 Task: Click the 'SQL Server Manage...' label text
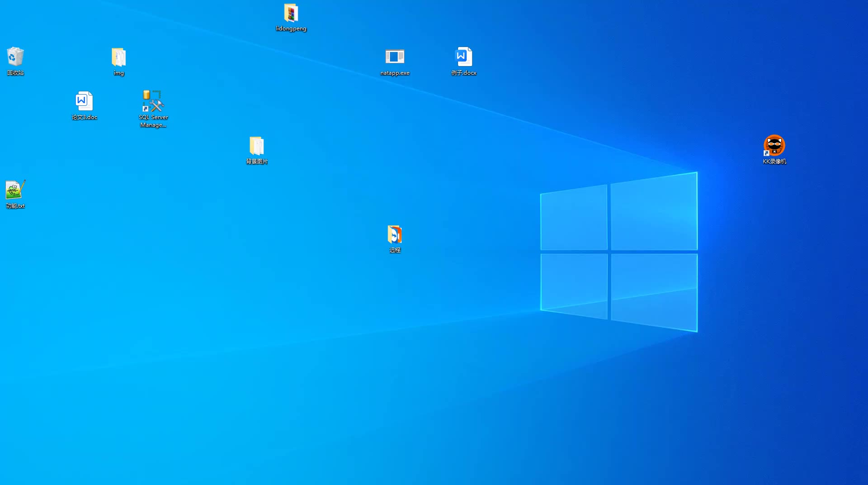[x=153, y=121]
